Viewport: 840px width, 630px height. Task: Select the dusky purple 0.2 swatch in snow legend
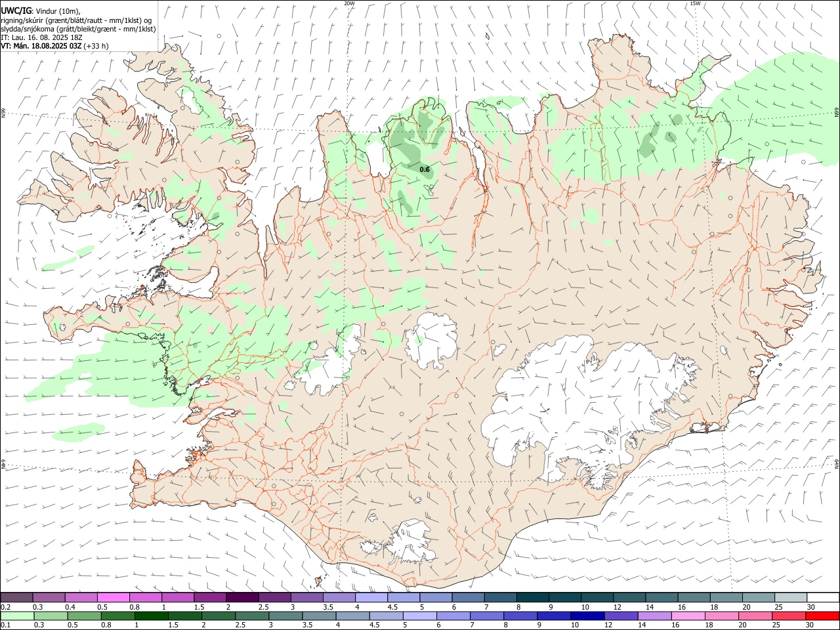coord(16,598)
